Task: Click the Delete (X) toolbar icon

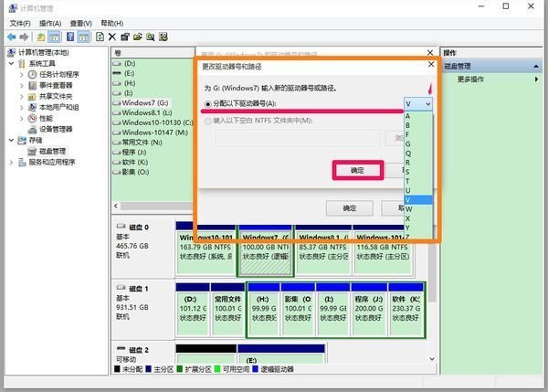Action: (x=111, y=37)
